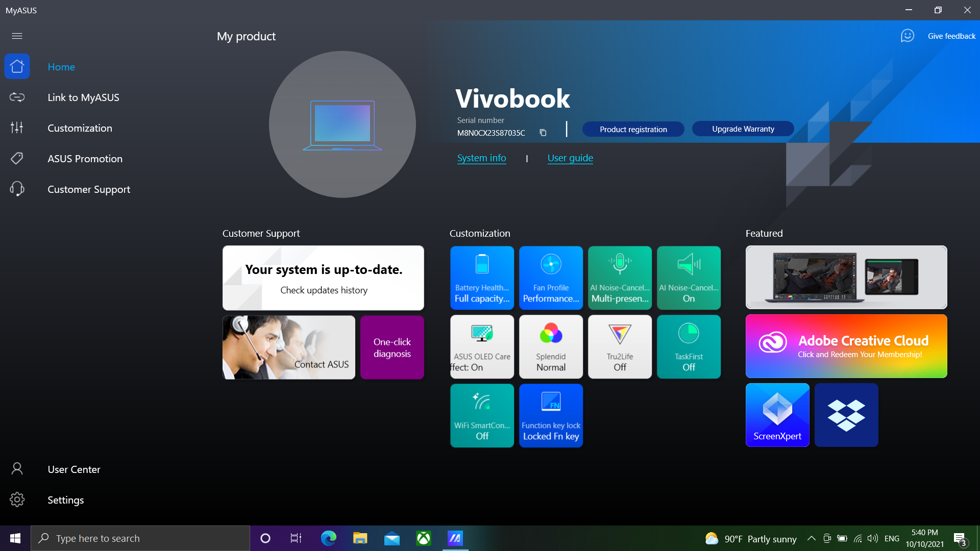This screenshot has width=980, height=551.
Task: Open System info link
Action: [x=481, y=158]
